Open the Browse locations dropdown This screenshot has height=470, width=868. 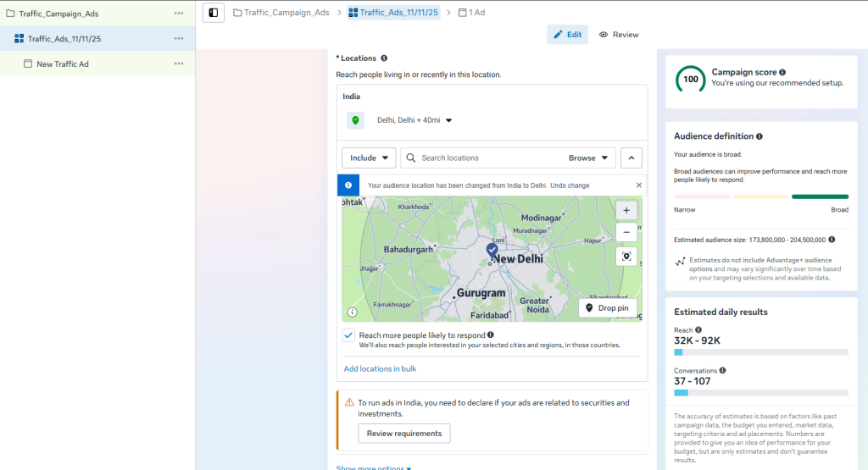coord(591,158)
